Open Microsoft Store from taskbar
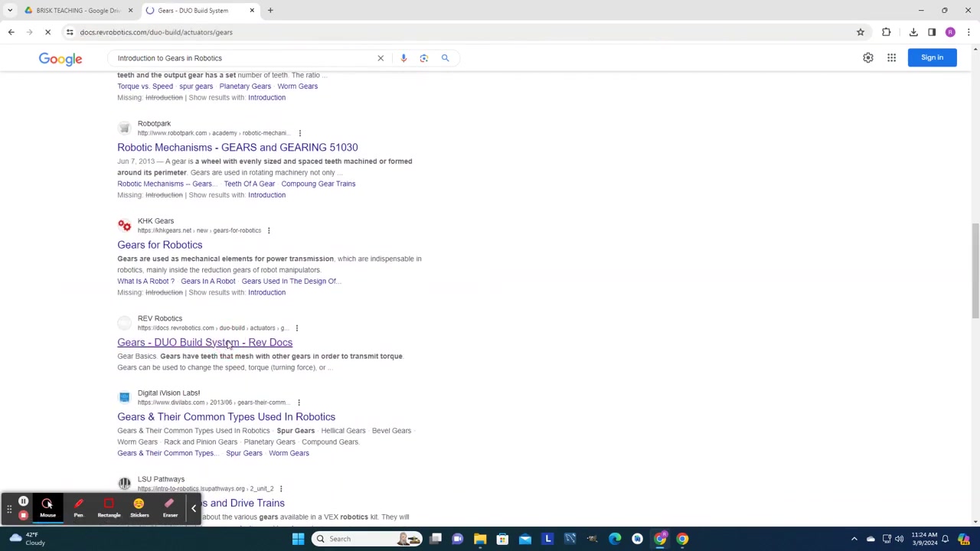Viewport: 980px width, 551px height. point(502,539)
